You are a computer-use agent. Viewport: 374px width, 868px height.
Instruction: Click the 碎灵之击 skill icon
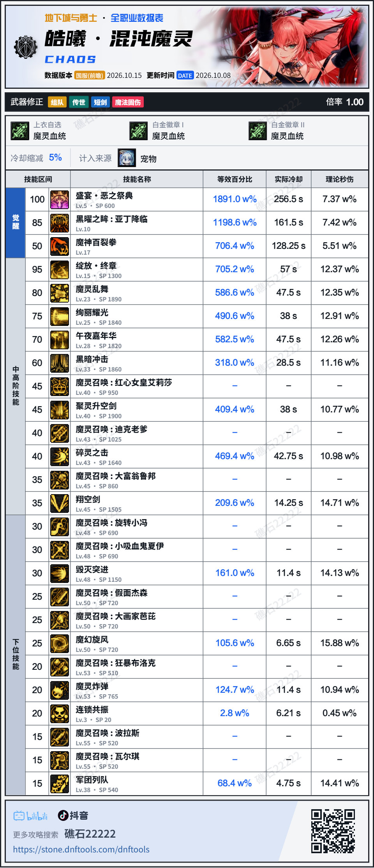pos(60,456)
